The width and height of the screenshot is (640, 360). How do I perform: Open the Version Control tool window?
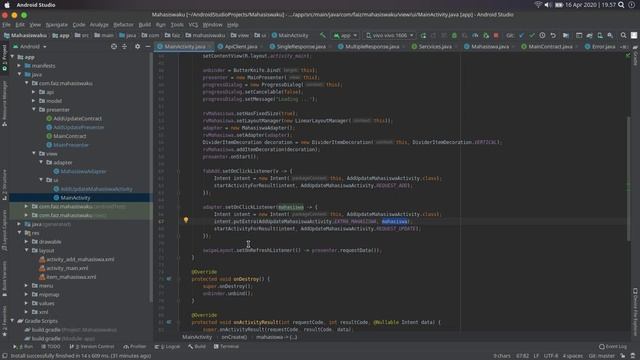click(92, 347)
